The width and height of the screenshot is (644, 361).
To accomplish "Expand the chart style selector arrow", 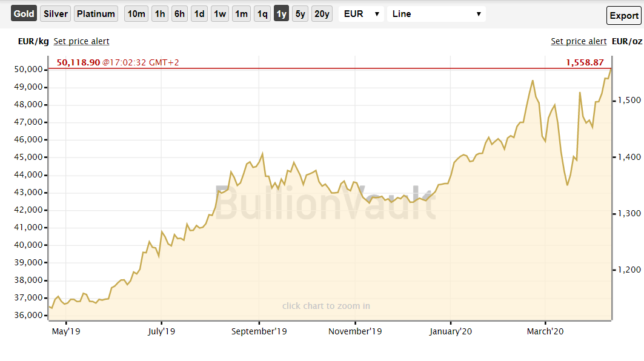I will 478,13.
